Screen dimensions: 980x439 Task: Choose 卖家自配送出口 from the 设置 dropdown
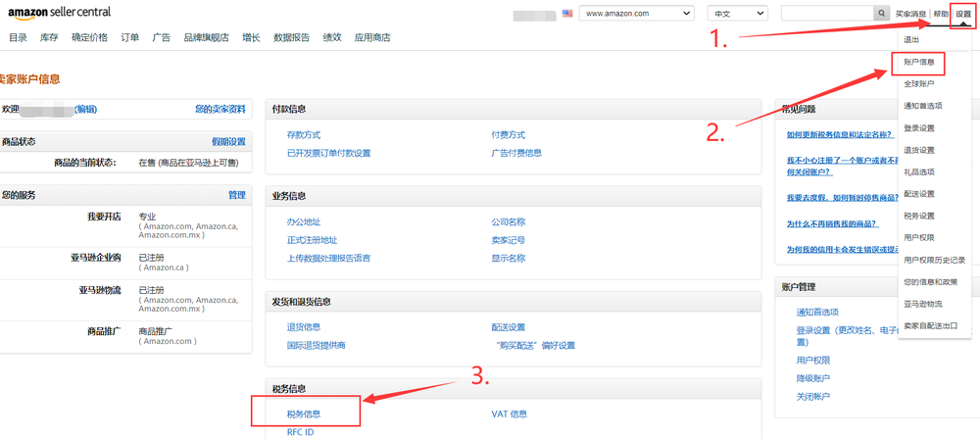(x=931, y=325)
